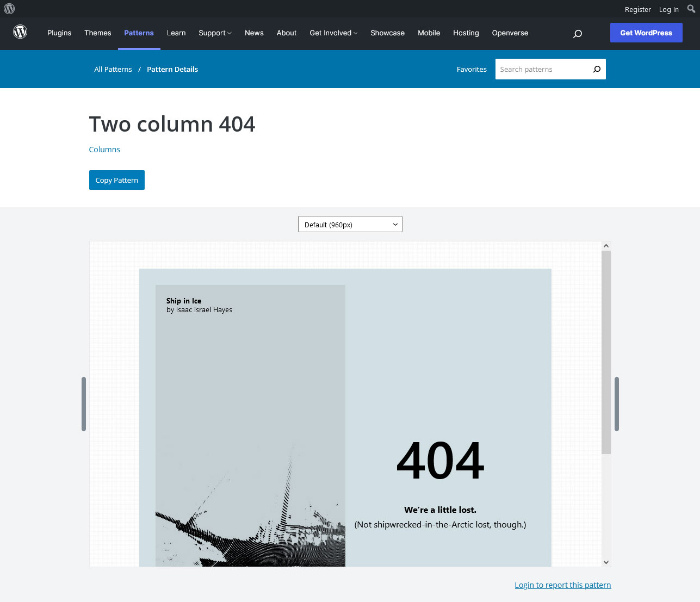Open the Columns category link
Image resolution: width=700 pixels, height=602 pixels.
(104, 150)
